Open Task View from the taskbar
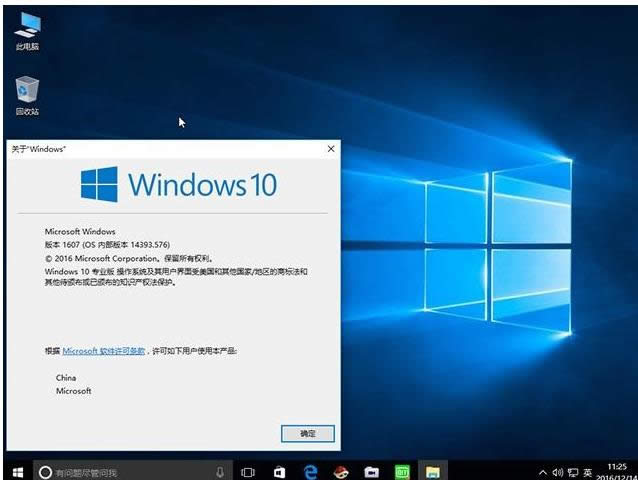638x480 pixels. click(x=249, y=471)
